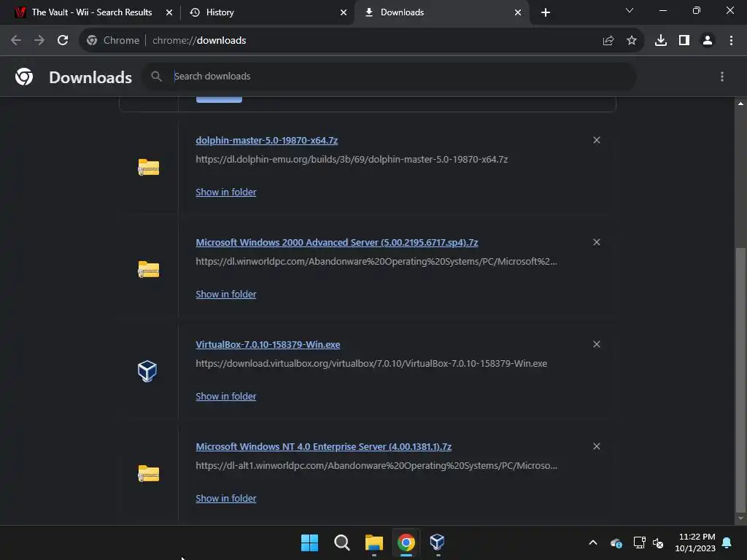Click the browser forward arrow
The width and height of the screenshot is (747, 560).
(x=39, y=41)
